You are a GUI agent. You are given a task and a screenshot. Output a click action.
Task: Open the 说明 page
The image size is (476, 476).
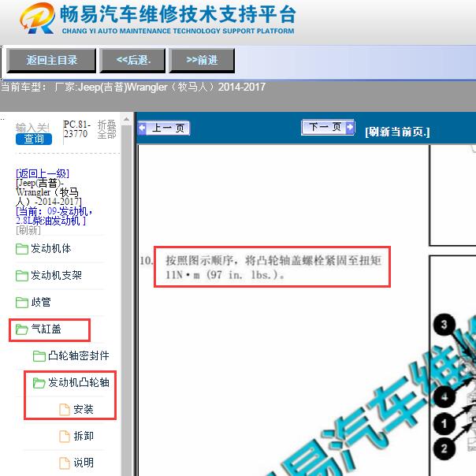(84, 463)
